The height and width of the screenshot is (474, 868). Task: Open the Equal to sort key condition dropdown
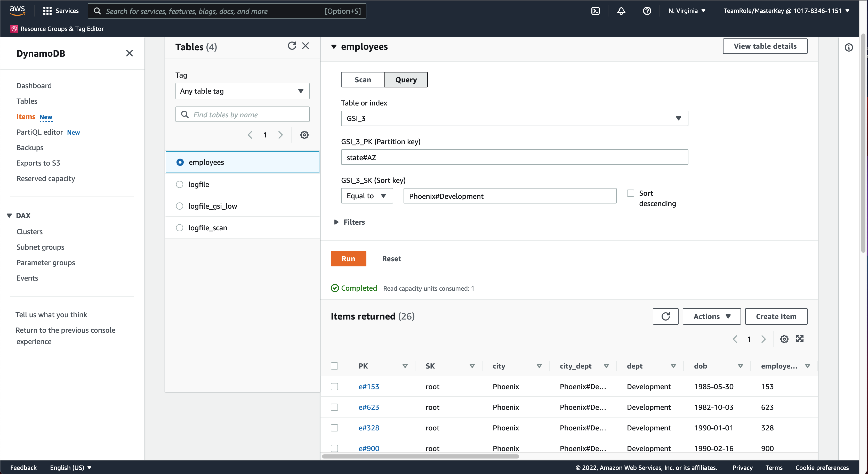367,196
